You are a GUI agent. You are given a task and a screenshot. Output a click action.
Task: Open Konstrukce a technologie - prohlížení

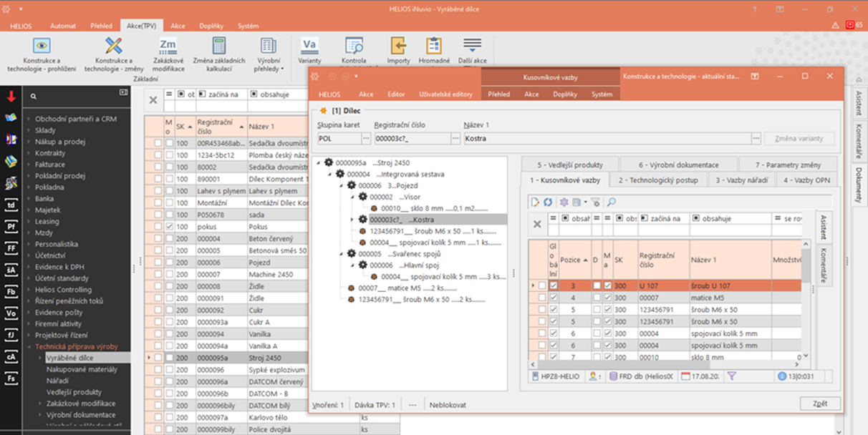[42, 54]
